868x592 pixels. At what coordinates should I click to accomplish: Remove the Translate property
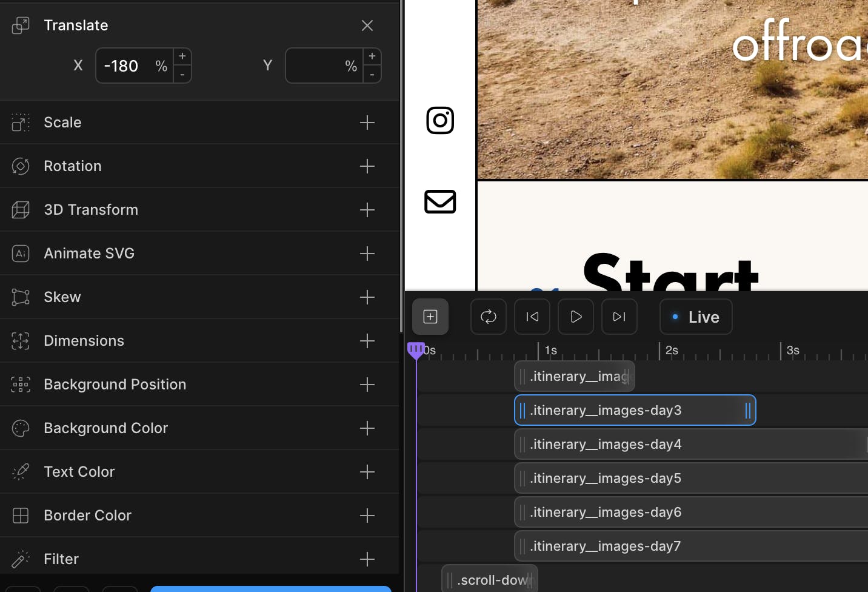point(367,25)
